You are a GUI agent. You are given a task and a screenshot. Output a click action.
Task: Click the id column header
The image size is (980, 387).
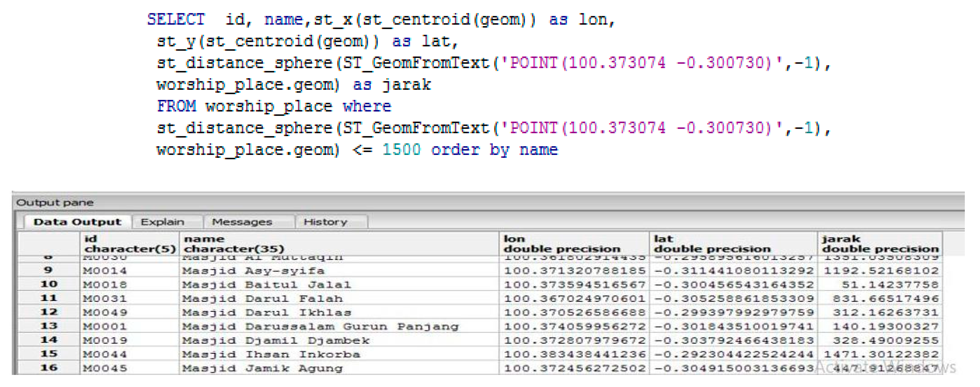click(129, 244)
